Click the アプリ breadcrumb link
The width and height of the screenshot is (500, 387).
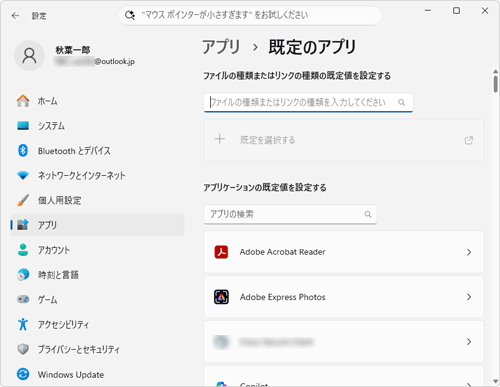(x=221, y=47)
